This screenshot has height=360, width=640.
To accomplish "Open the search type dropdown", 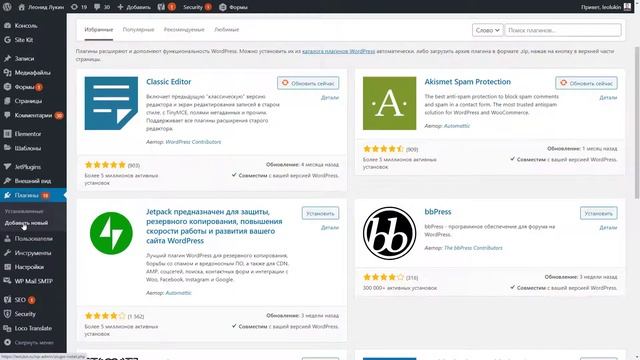I will click(487, 30).
